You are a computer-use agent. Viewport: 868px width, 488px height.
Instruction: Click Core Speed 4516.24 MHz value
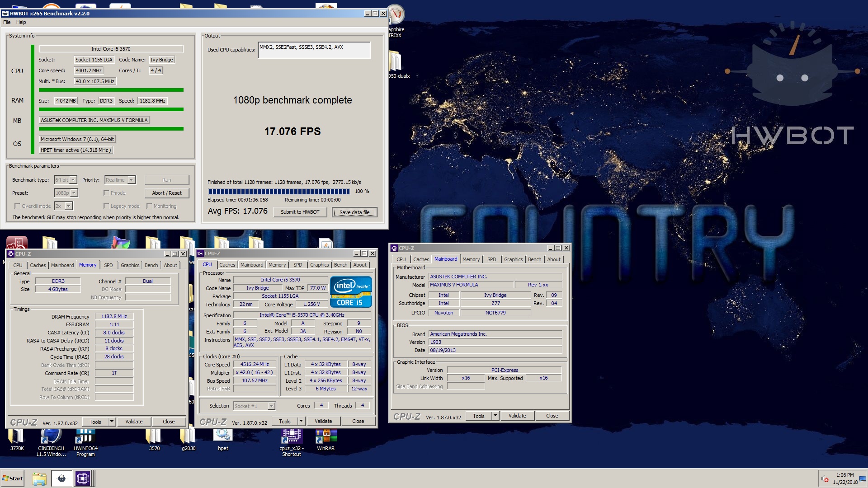point(255,364)
